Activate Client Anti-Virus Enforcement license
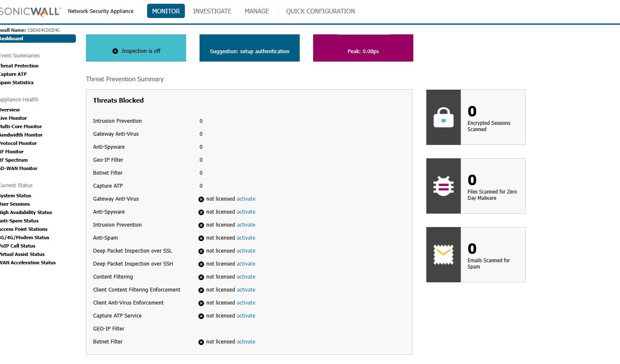Viewport: 620px width, 364px height. (246, 303)
